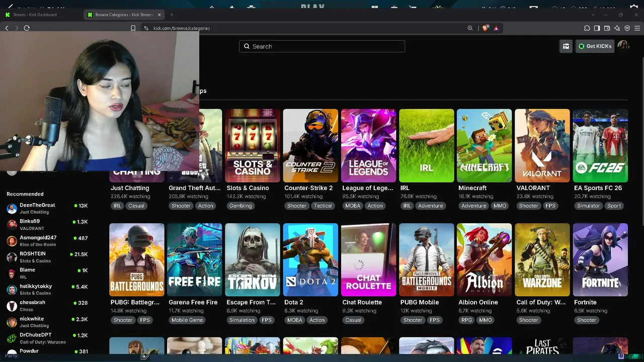644x362 pixels.
Task: Open the PUBG Mobile category thumbnail
Action: [x=427, y=260]
